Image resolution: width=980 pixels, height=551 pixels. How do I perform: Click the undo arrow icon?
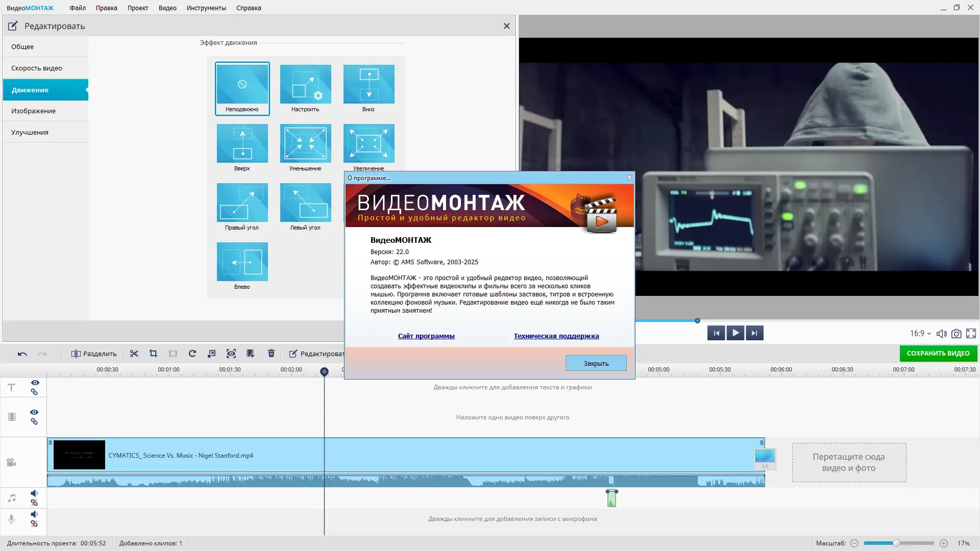click(22, 354)
